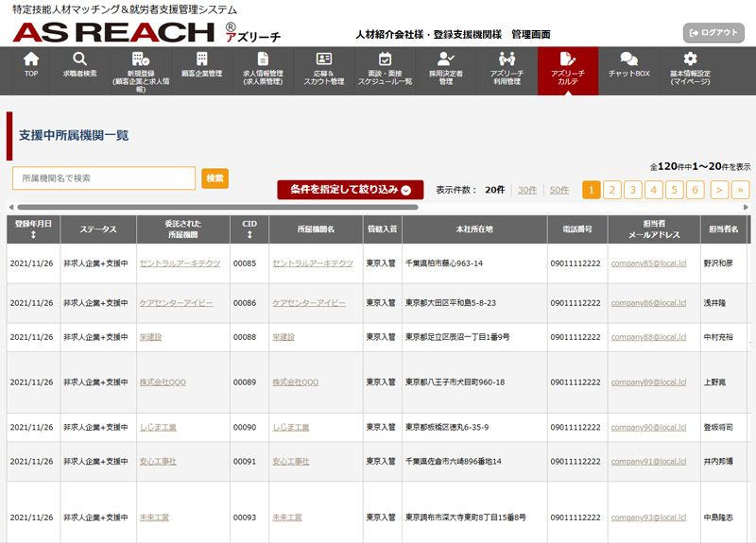Expand 条件を指定して絞り込み filter

coord(351,190)
